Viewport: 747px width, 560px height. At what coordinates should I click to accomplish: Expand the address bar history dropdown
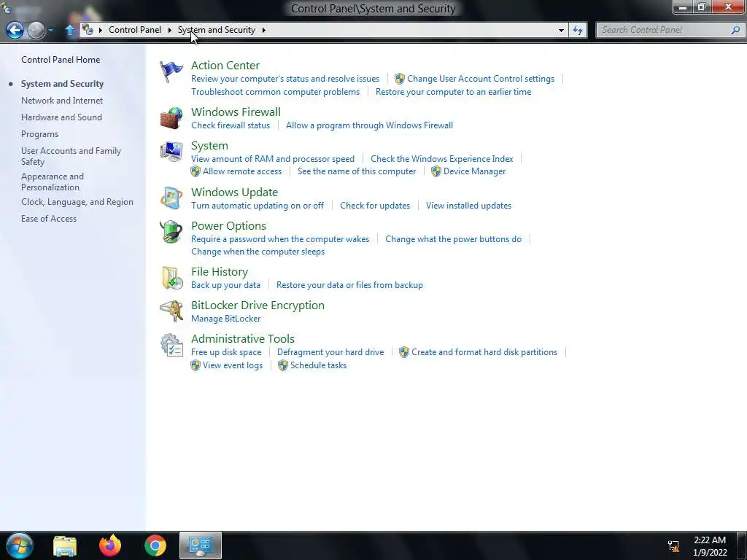click(x=561, y=30)
